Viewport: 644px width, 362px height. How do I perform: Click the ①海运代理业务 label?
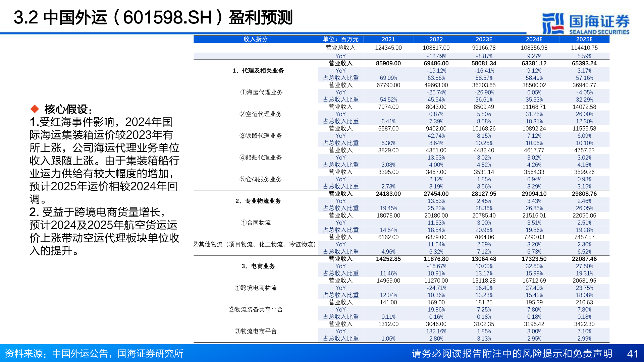[261, 93]
